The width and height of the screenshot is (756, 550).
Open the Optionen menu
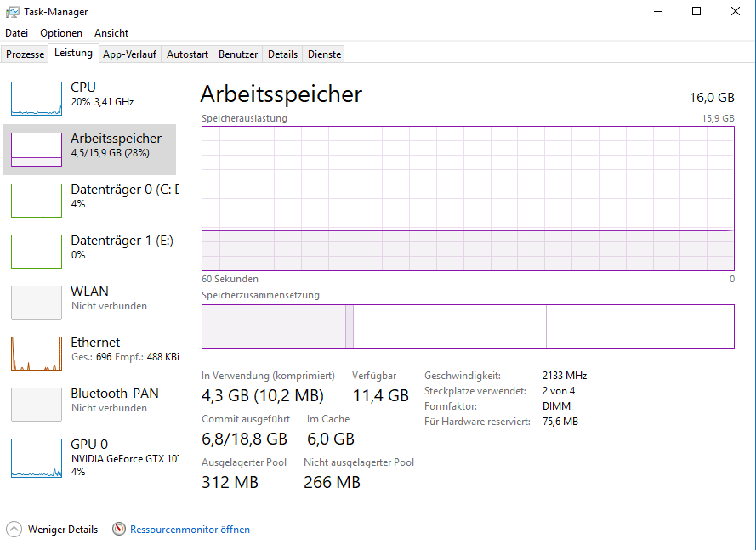(61, 33)
